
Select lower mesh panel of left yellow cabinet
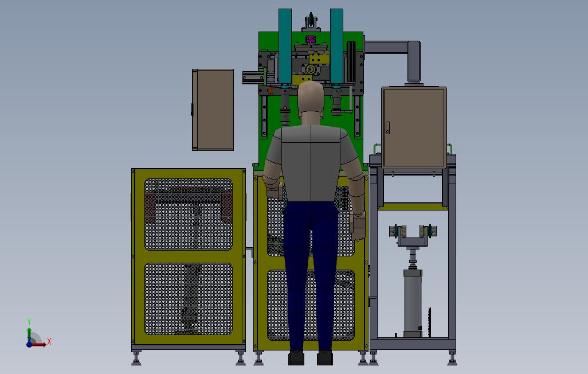coord(189,299)
